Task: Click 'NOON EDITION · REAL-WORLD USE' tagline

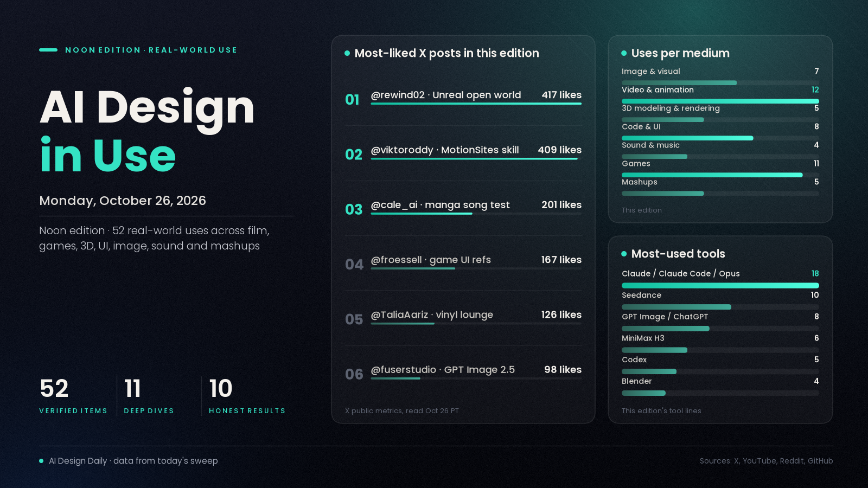Action: 151,50
